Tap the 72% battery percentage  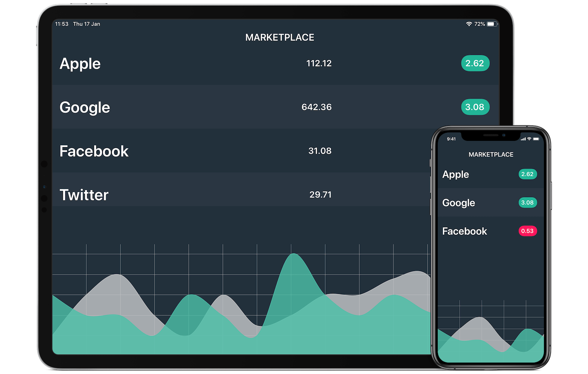point(480,24)
